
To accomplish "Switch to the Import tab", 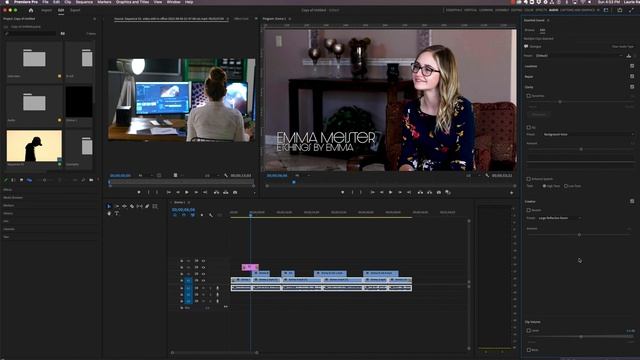I will pos(47,10).
